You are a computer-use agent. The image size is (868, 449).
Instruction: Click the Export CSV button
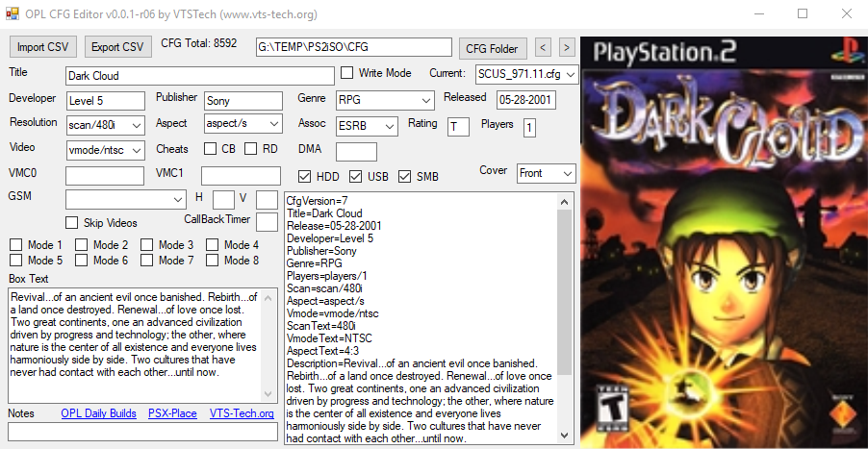[x=117, y=47]
